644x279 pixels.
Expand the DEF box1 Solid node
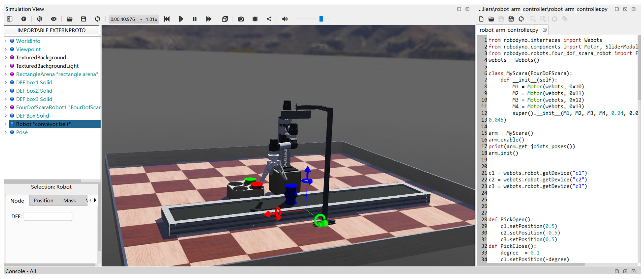click(6, 83)
